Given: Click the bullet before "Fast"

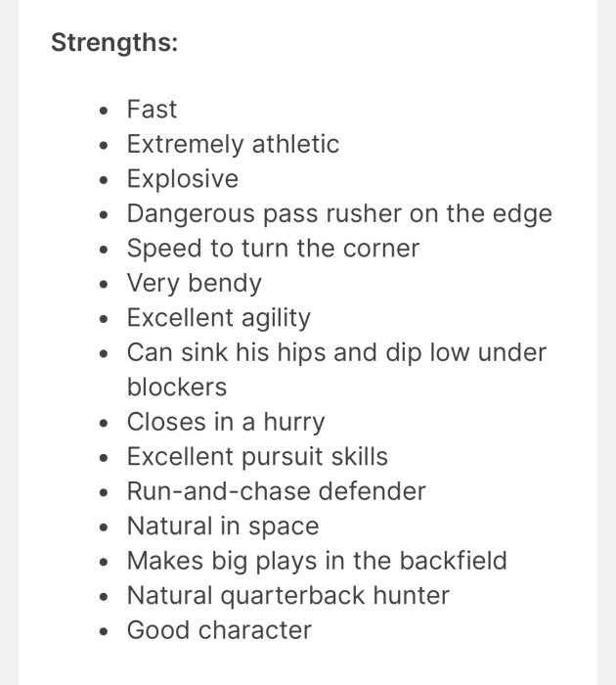Looking at the screenshot, I should 104,111.
